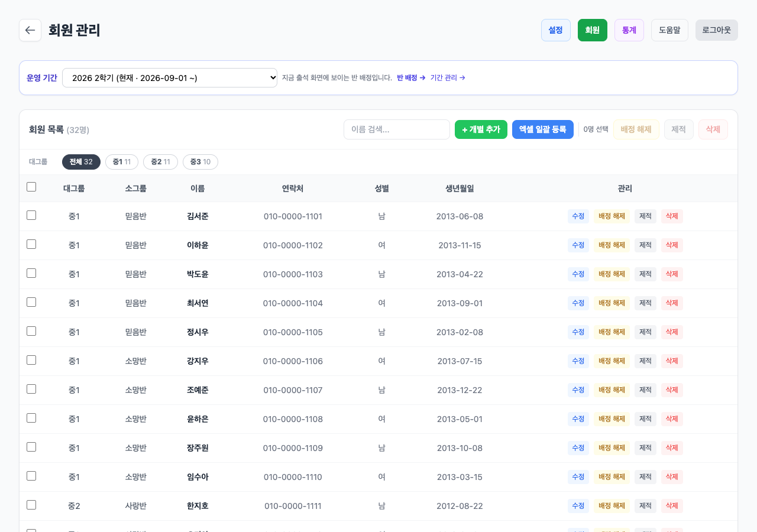Go back with the arrow icon

(30, 30)
